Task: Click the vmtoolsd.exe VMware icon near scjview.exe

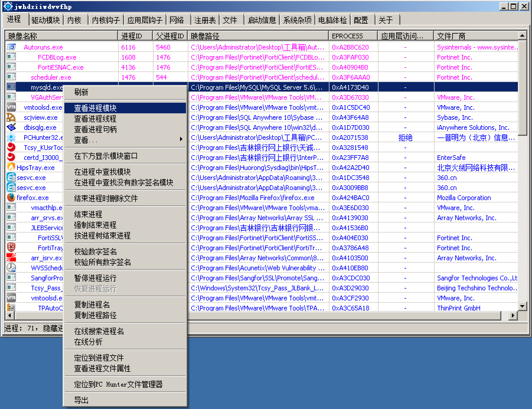Action: pyautogui.click(x=11, y=107)
